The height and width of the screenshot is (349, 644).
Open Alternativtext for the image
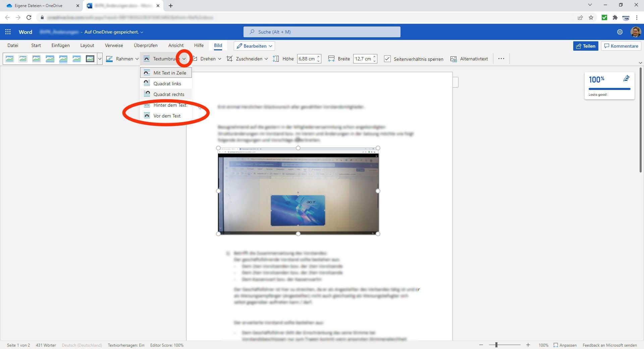(x=469, y=59)
